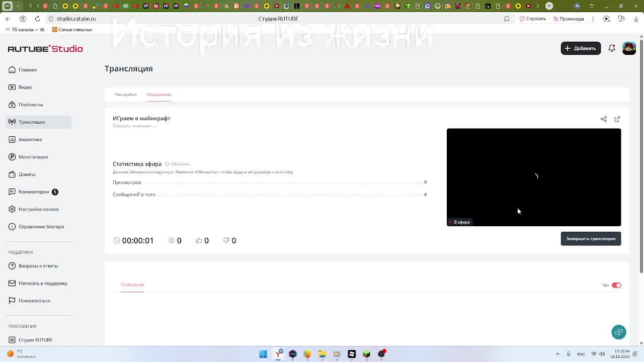Click the Комментарии speech bubble icon
This screenshot has width=644, height=362.
(12, 192)
